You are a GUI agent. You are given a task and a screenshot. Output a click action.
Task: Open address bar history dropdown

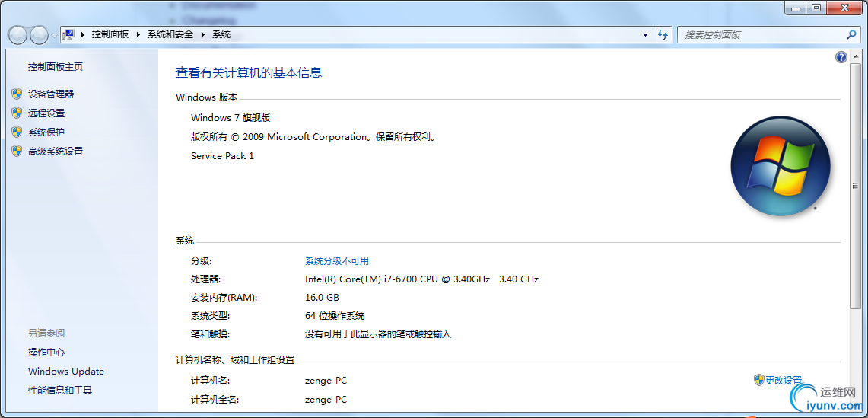click(x=645, y=34)
